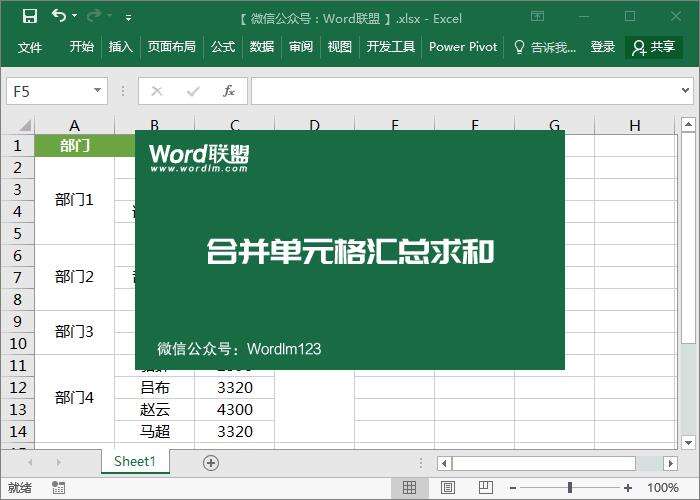Click the Select All corner triangle
The image size is (700, 500).
25,125
